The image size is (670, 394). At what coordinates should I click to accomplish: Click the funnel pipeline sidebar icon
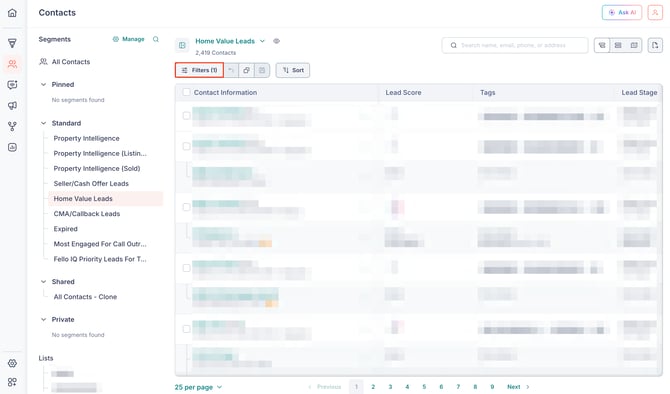point(12,43)
